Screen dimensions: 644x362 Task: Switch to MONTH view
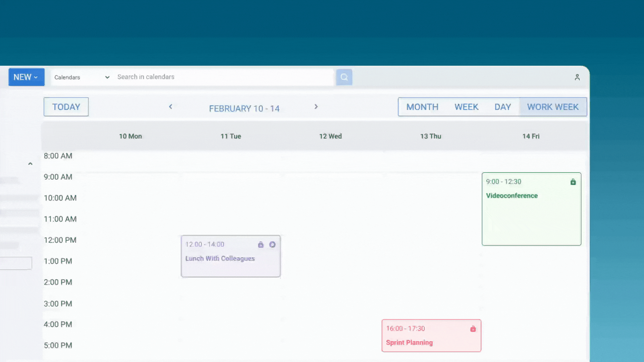pos(422,107)
